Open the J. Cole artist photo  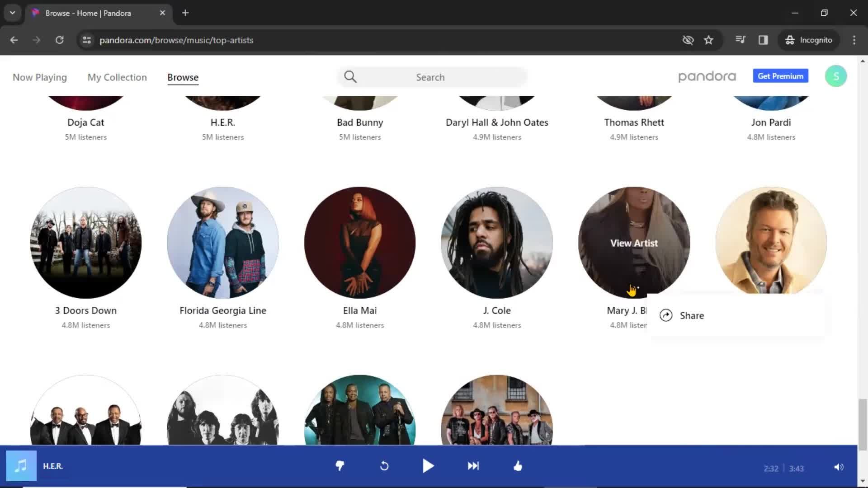click(497, 243)
